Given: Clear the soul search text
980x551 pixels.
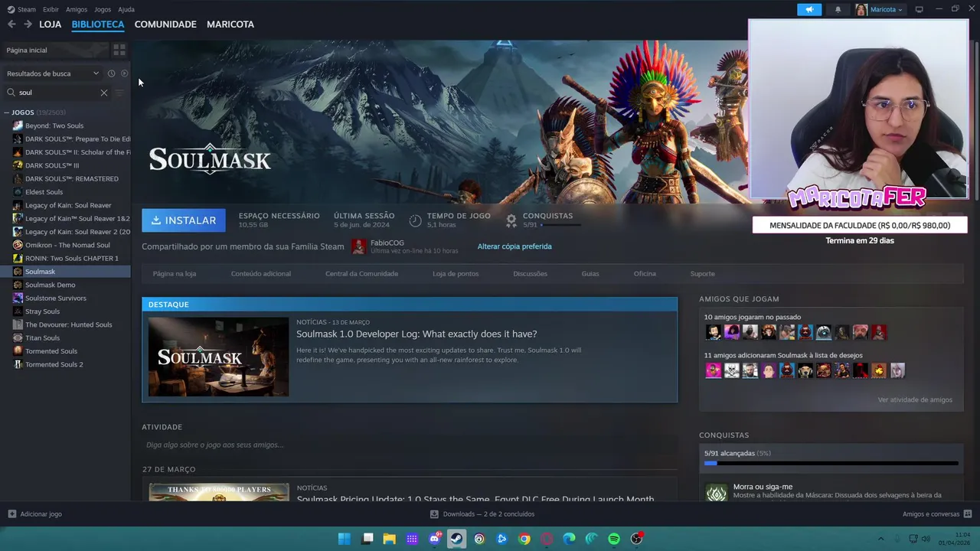Looking at the screenshot, I should 104,93.
